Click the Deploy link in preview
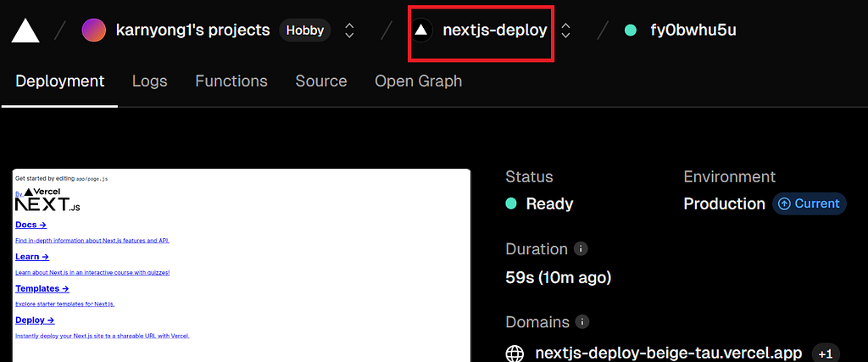This screenshot has width=868, height=362. [35, 320]
